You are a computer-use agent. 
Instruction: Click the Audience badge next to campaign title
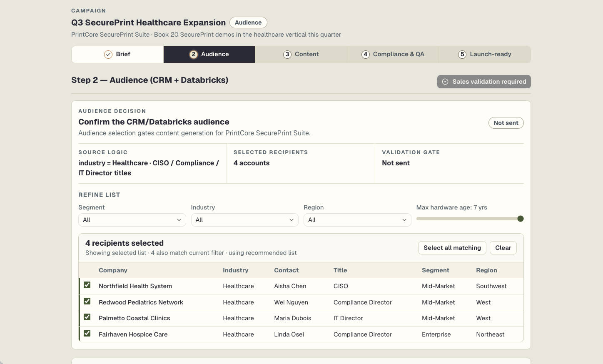coord(248,22)
